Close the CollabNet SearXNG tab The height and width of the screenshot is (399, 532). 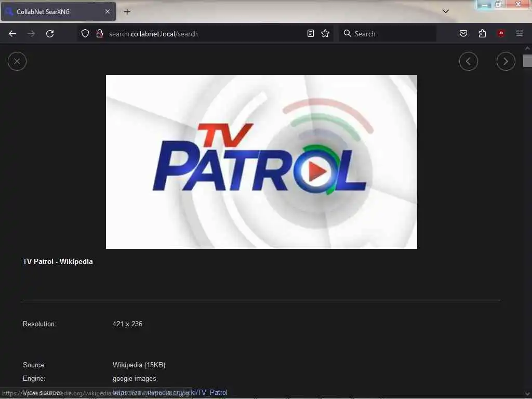pyautogui.click(x=108, y=11)
